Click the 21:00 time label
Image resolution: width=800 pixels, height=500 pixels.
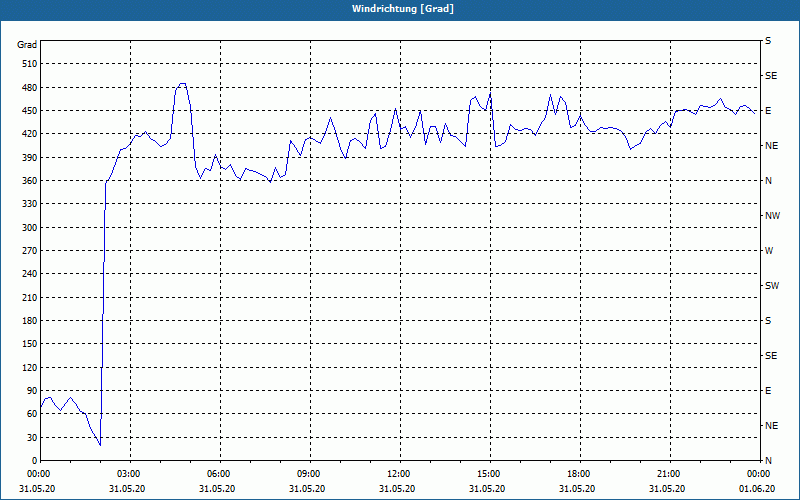coord(670,474)
